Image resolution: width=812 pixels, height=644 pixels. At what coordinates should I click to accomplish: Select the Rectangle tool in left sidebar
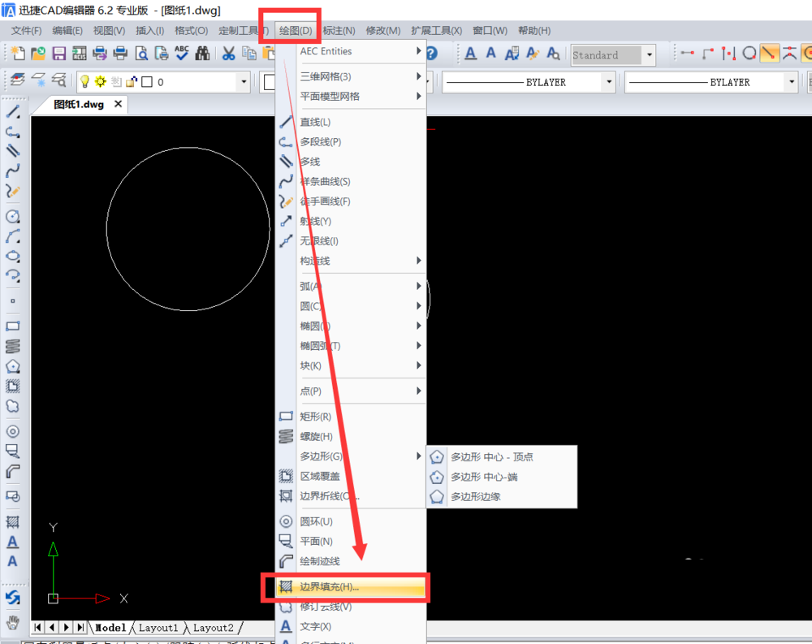pyautogui.click(x=12, y=326)
